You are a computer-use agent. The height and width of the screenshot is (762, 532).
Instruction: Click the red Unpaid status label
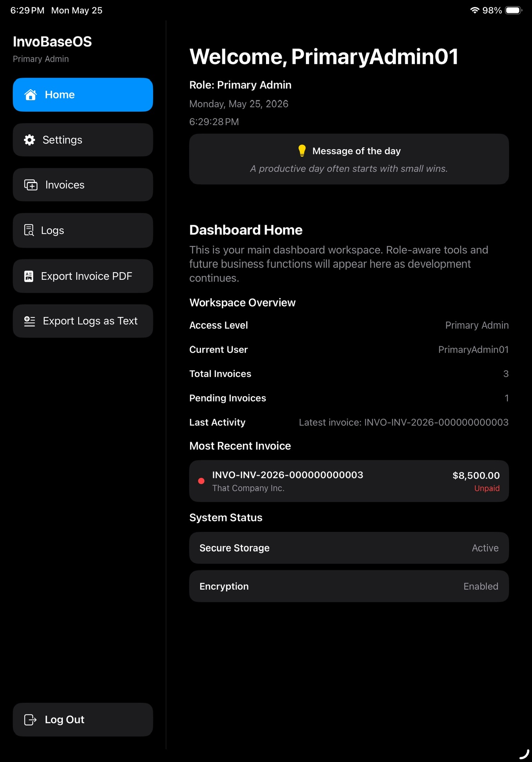click(487, 488)
